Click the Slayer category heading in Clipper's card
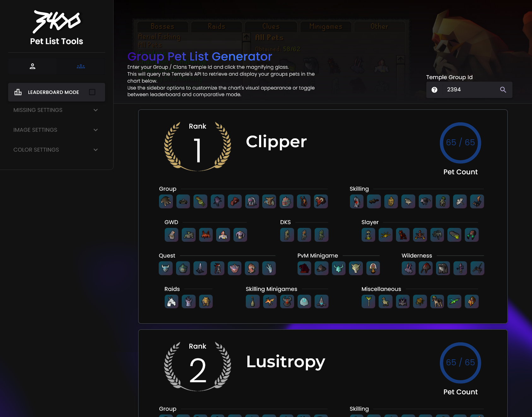532x417 pixels. click(x=370, y=222)
